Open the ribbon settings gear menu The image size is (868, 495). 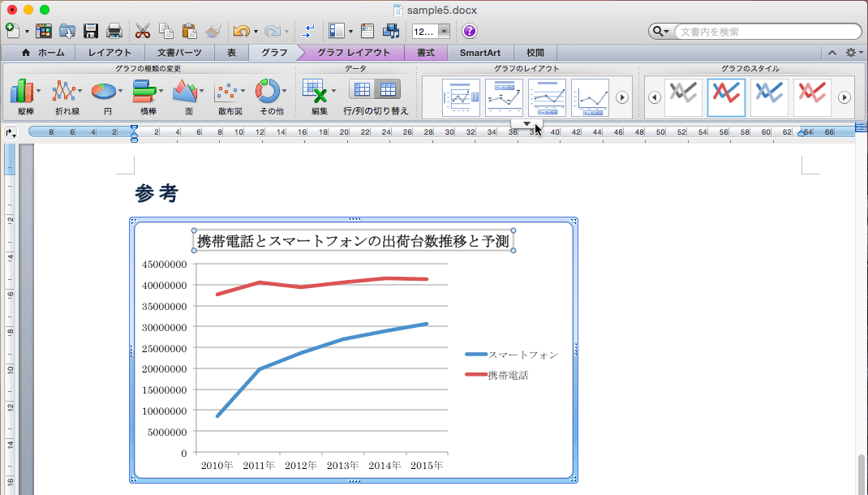tap(853, 53)
